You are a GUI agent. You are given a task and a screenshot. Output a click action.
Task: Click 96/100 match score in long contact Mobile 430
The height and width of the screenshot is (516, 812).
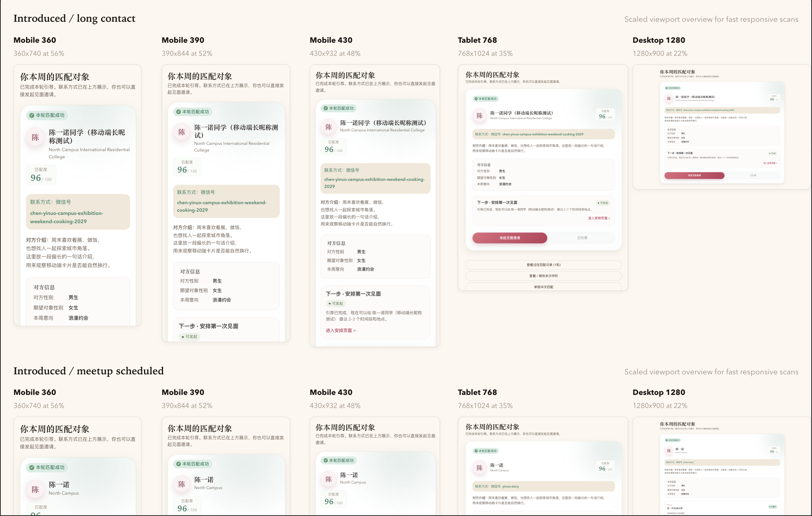(x=334, y=146)
